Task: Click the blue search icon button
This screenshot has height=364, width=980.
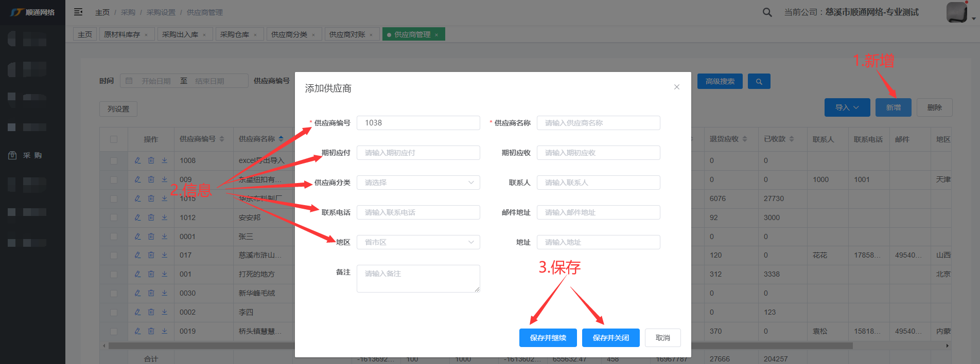Action: pyautogui.click(x=759, y=81)
